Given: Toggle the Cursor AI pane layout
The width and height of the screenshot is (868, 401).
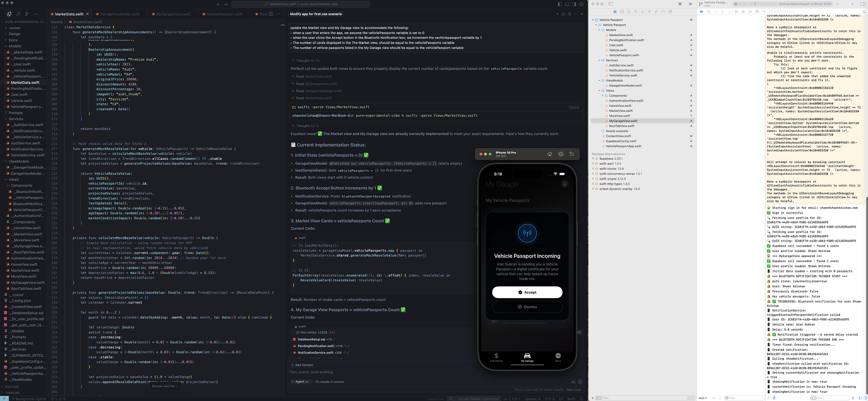Looking at the screenshot, I should pyautogui.click(x=574, y=4).
